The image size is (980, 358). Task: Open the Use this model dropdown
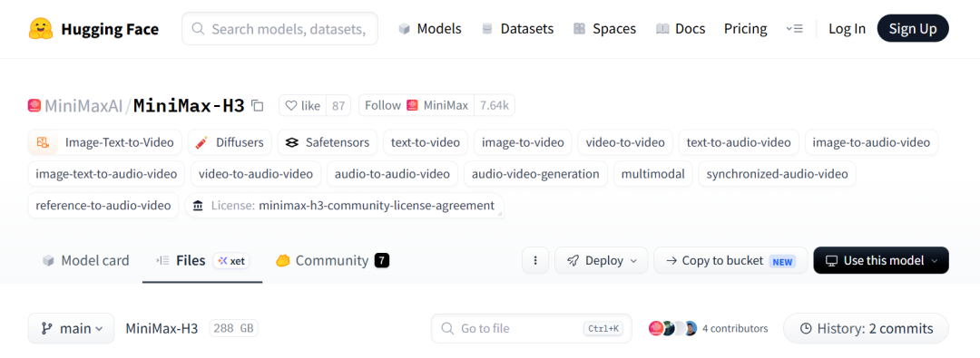(881, 260)
